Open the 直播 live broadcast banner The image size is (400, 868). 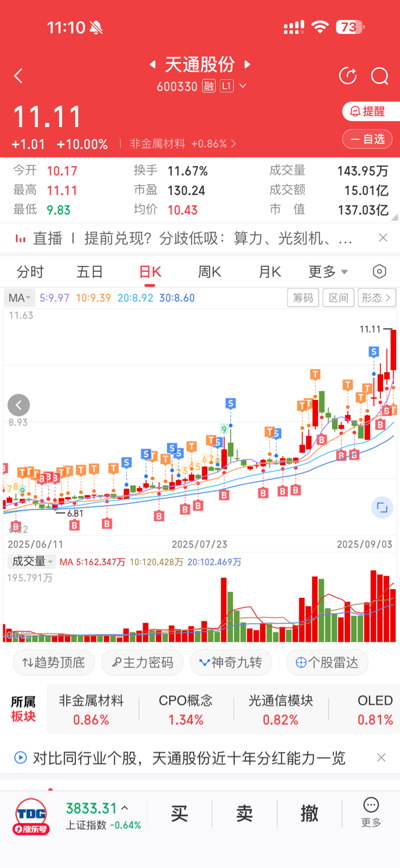pyautogui.click(x=193, y=238)
